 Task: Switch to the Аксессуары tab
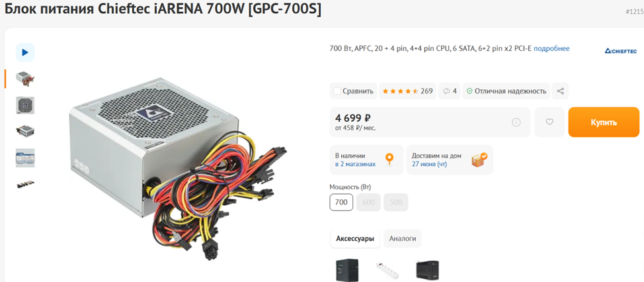point(355,238)
